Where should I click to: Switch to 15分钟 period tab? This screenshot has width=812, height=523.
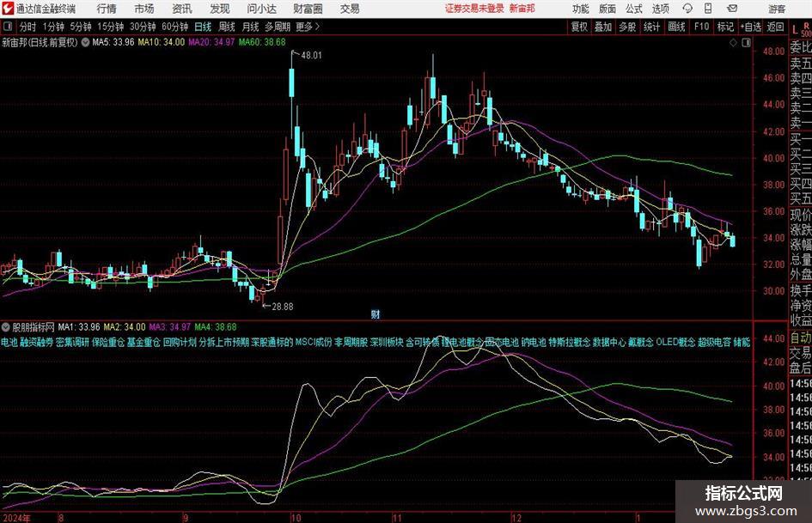pyautogui.click(x=111, y=27)
